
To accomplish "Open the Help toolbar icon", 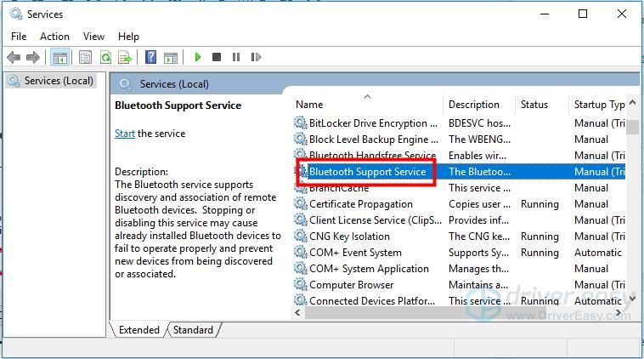I will (150, 57).
